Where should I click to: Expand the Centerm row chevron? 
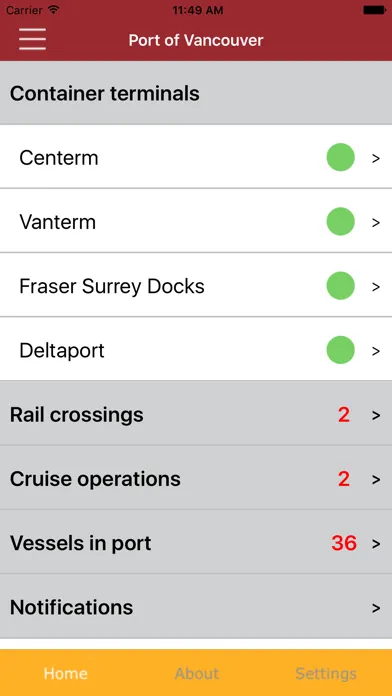[376, 158]
